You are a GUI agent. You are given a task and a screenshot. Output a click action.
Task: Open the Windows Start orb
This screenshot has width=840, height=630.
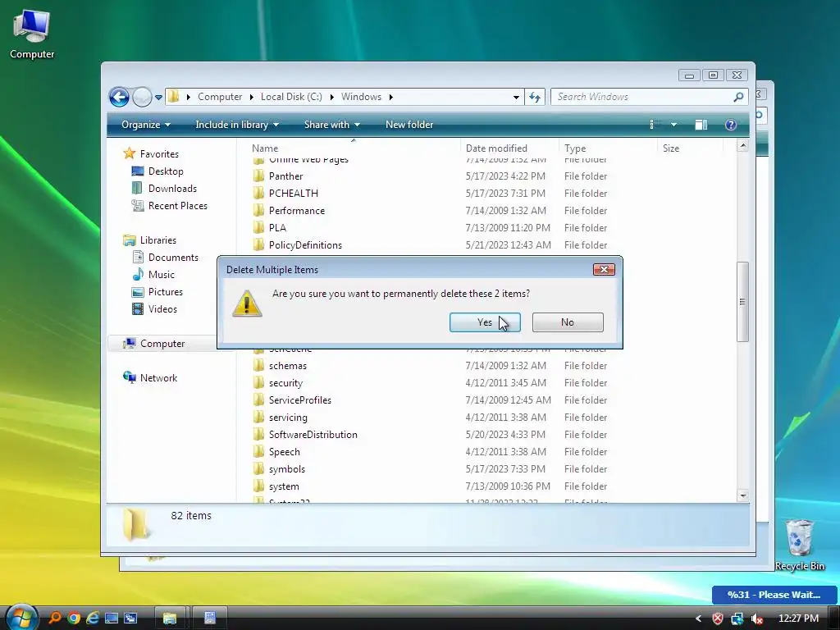coord(21,617)
